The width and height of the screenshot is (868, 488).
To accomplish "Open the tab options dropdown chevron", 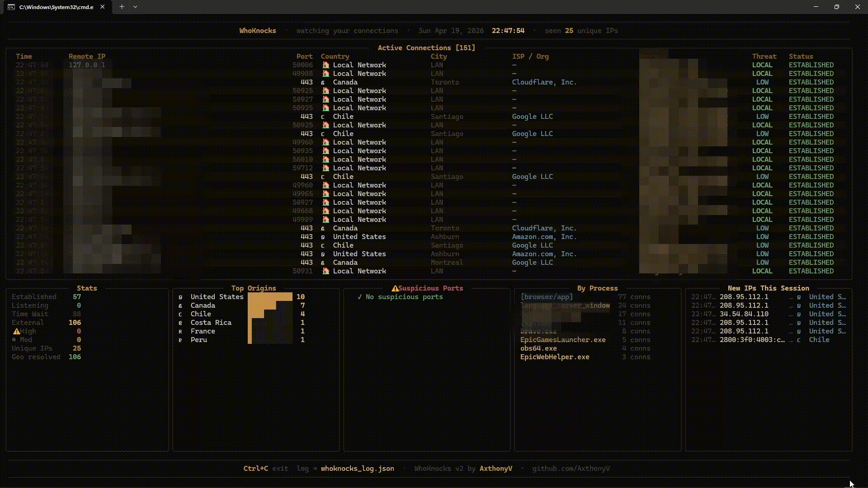I will coord(135,7).
